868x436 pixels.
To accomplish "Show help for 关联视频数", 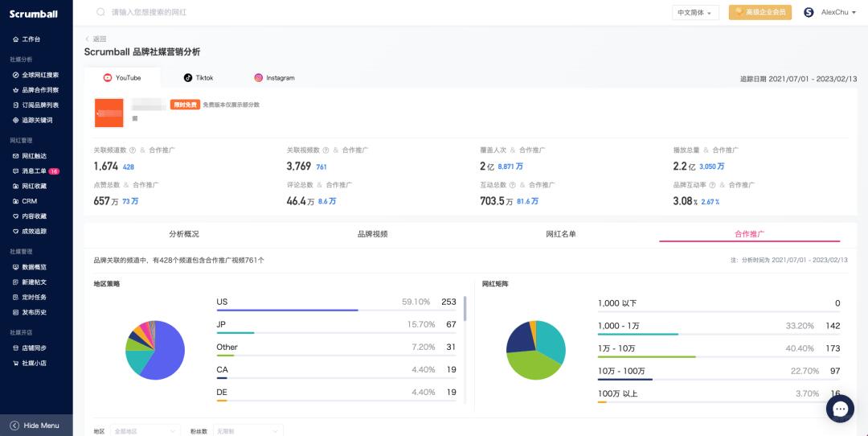I will pos(325,150).
